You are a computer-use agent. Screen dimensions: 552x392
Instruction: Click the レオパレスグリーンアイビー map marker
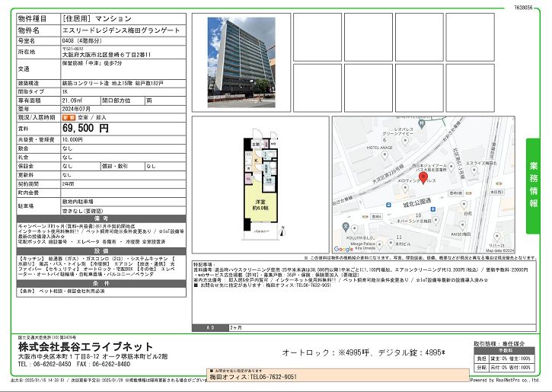(x=405, y=142)
